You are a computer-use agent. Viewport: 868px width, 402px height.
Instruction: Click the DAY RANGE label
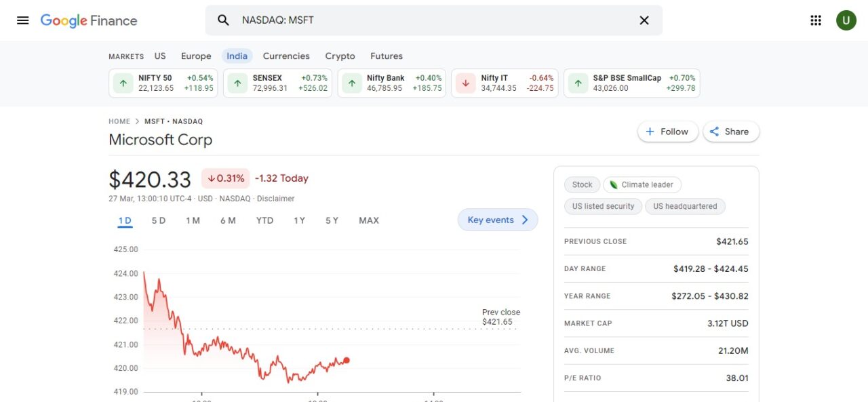coord(585,268)
